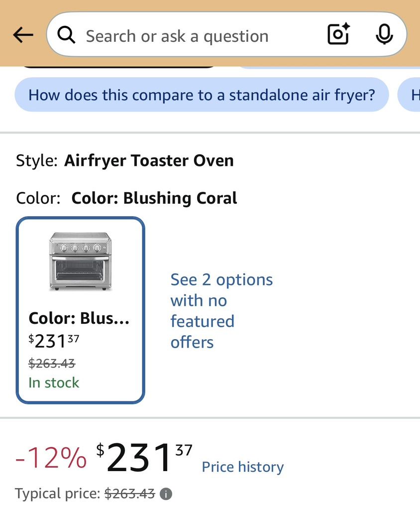Screen dimensions: 420x508
Task: Tap the struck-through $263.43 typical price
Action: coord(129,494)
